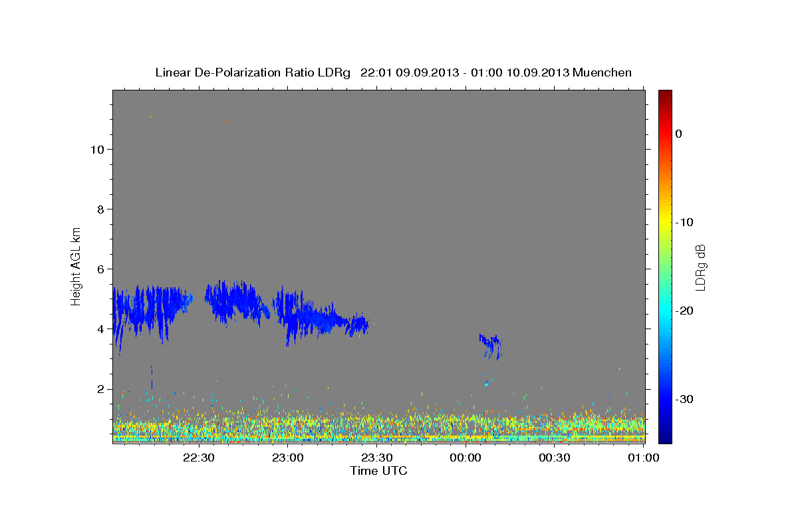
Task: Click the '00:30' time tick label
Action: pos(555,458)
